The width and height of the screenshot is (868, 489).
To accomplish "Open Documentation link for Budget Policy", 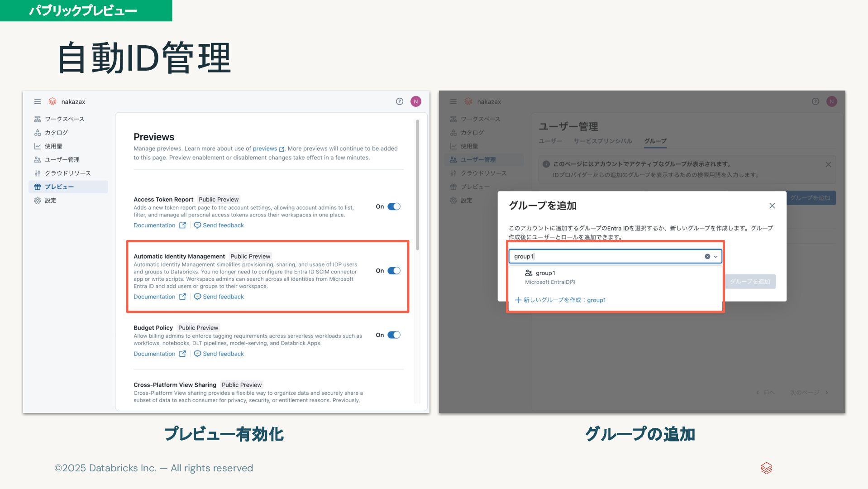I will tap(154, 354).
